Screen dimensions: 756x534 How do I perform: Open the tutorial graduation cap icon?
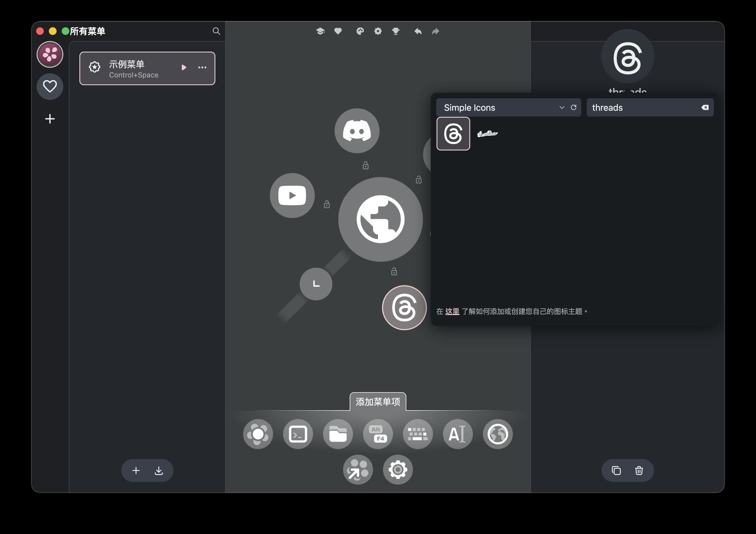pyautogui.click(x=320, y=31)
